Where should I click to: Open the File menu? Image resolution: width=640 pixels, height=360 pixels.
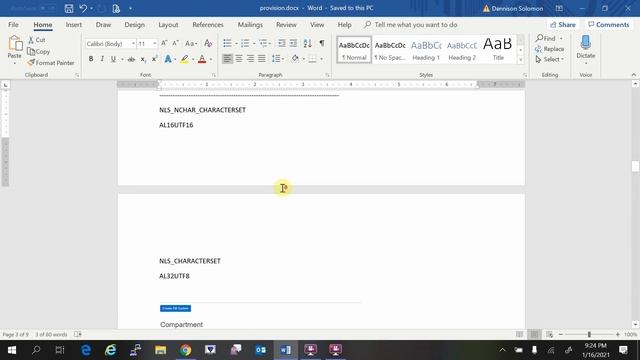13,25
